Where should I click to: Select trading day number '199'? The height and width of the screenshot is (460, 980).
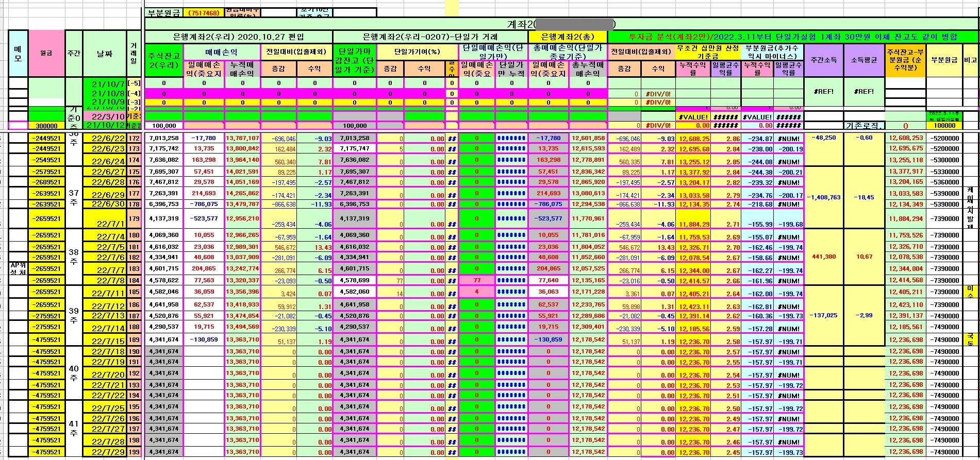[x=134, y=452]
